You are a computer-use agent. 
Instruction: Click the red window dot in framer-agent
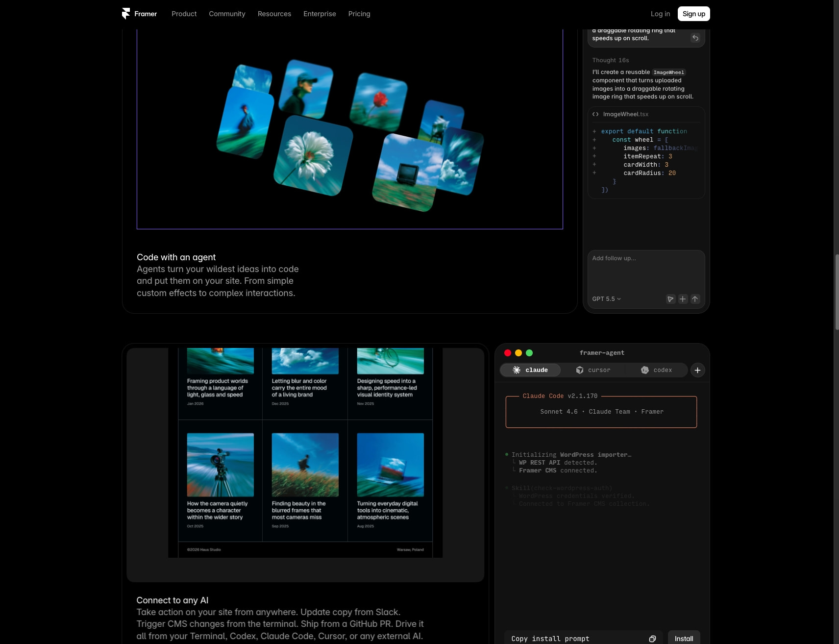pyautogui.click(x=508, y=353)
